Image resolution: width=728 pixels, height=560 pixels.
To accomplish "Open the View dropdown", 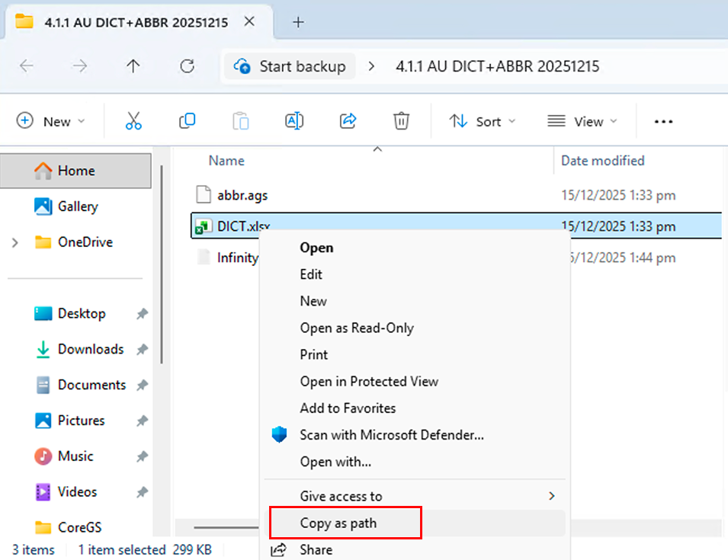I will click(x=582, y=121).
